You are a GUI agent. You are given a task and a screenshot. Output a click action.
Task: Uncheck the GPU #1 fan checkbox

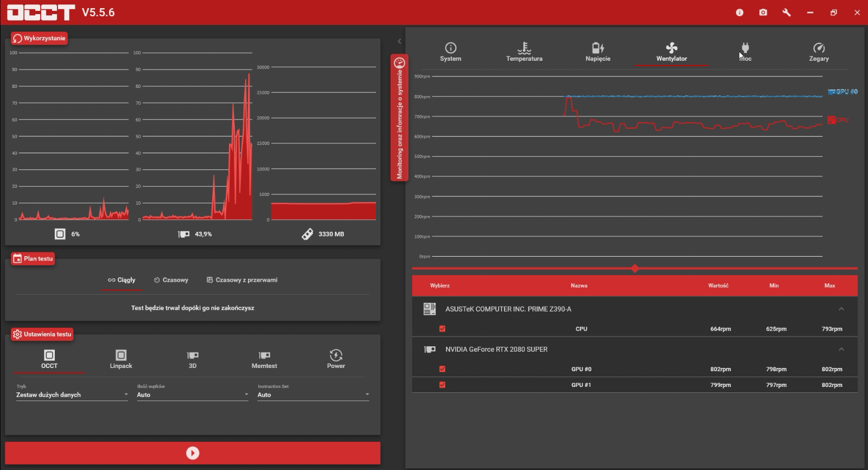coord(442,385)
